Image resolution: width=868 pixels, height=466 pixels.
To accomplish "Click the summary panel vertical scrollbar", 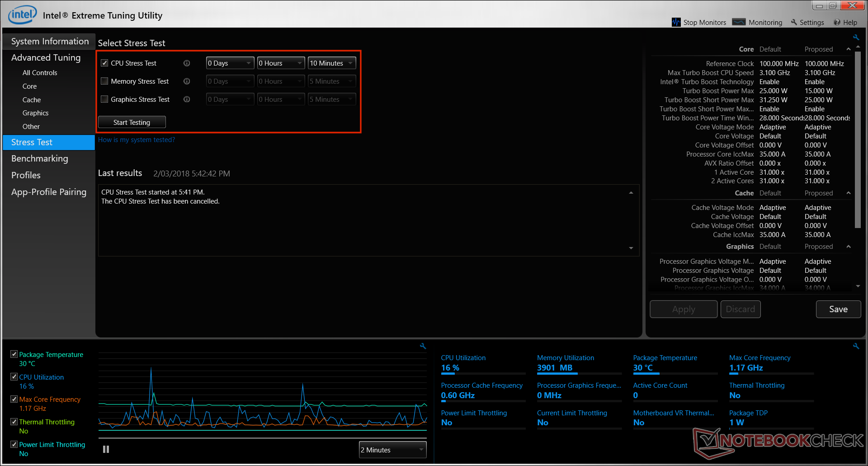I will [858, 140].
